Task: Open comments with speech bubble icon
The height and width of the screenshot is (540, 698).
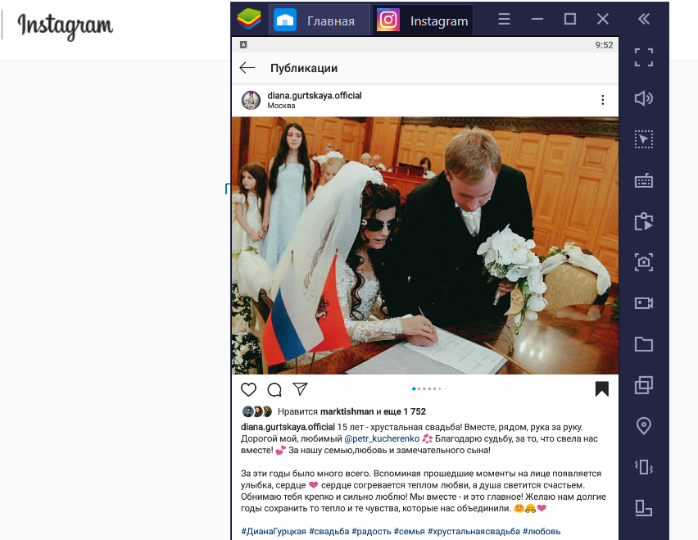Action: (274, 390)
